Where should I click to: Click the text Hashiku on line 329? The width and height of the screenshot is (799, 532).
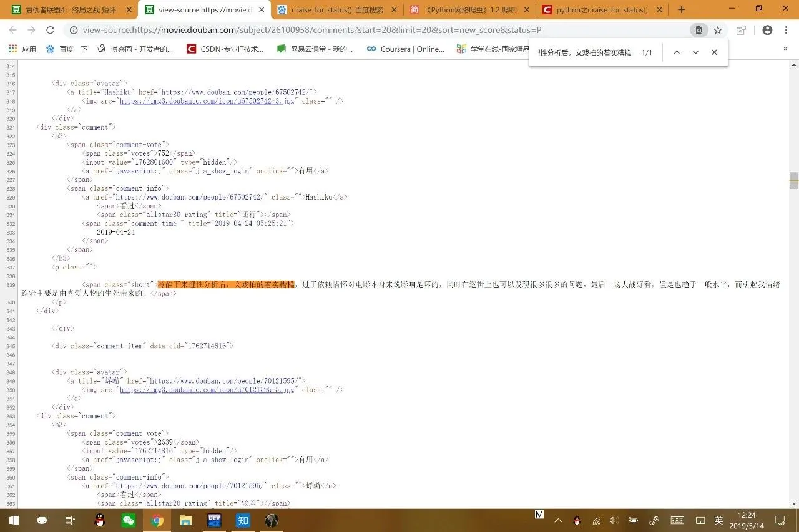coord(318,197)
